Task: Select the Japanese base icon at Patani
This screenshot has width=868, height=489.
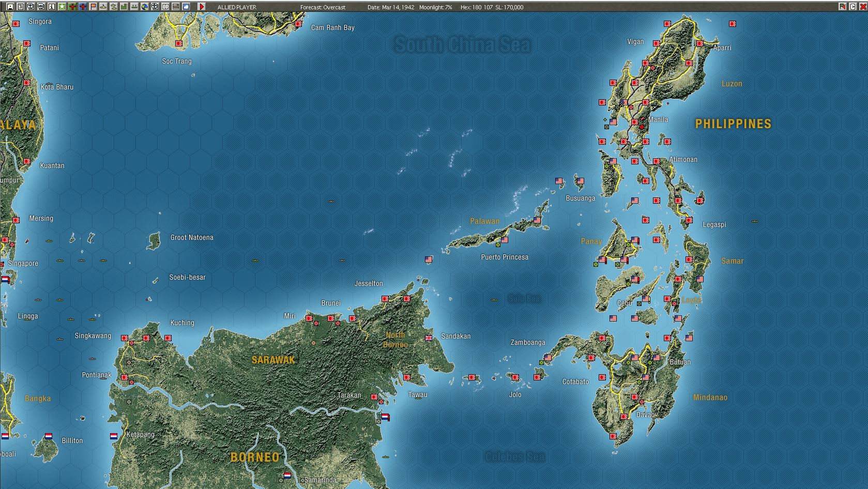Action: tap(27, 43)
